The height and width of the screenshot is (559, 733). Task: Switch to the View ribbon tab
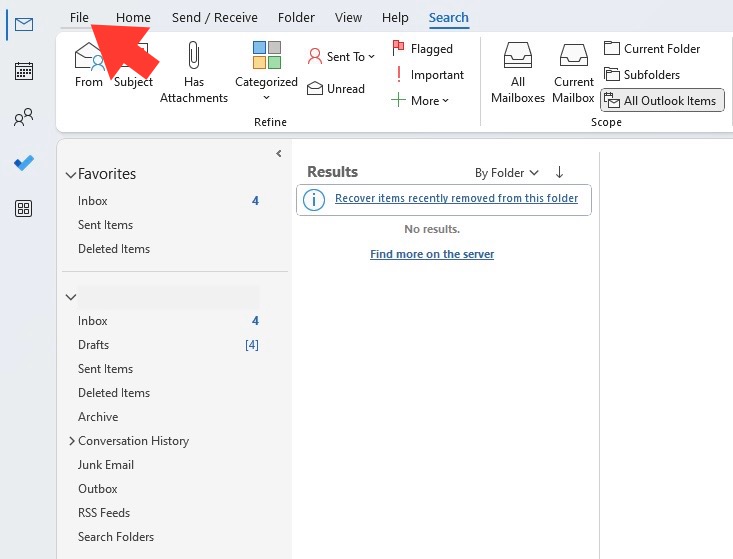[348, 17]
